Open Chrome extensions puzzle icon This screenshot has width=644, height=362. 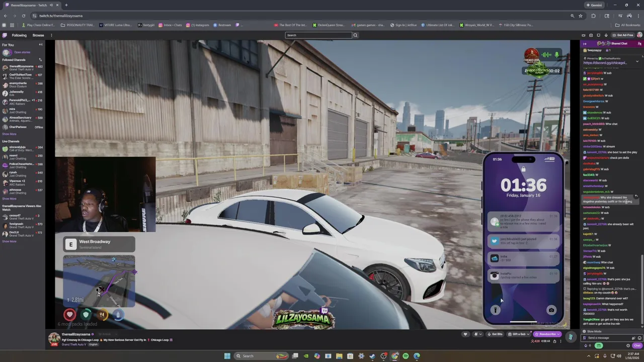[x=594, y=16]
